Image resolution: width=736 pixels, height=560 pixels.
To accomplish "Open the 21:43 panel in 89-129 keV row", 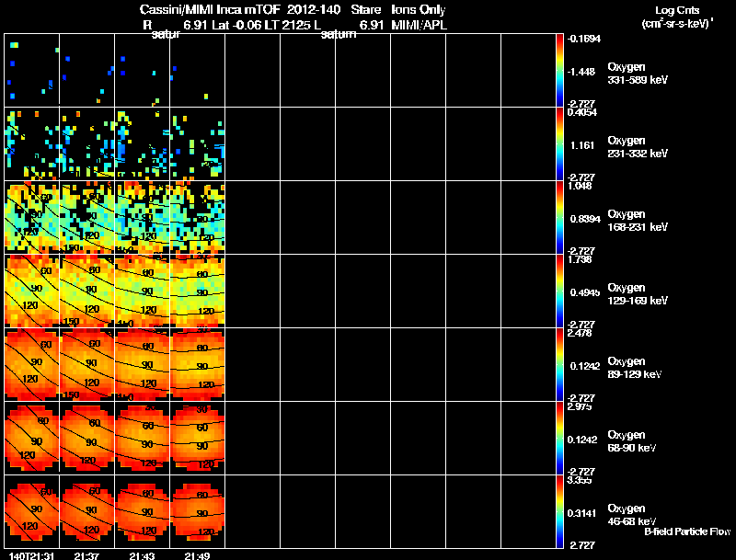I will coord(143,364).
